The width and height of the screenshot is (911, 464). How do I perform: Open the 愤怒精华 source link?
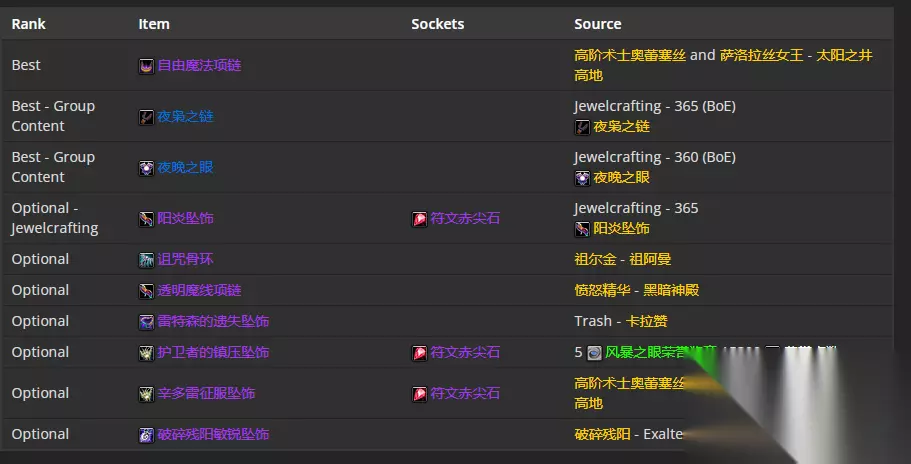[x=602, y=290]
